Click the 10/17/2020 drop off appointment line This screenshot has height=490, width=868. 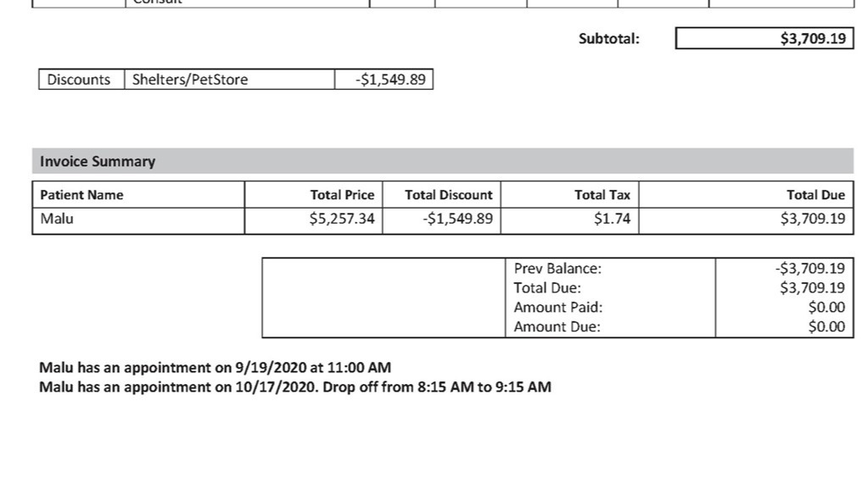pyautogui.click(x=295, y=387)
